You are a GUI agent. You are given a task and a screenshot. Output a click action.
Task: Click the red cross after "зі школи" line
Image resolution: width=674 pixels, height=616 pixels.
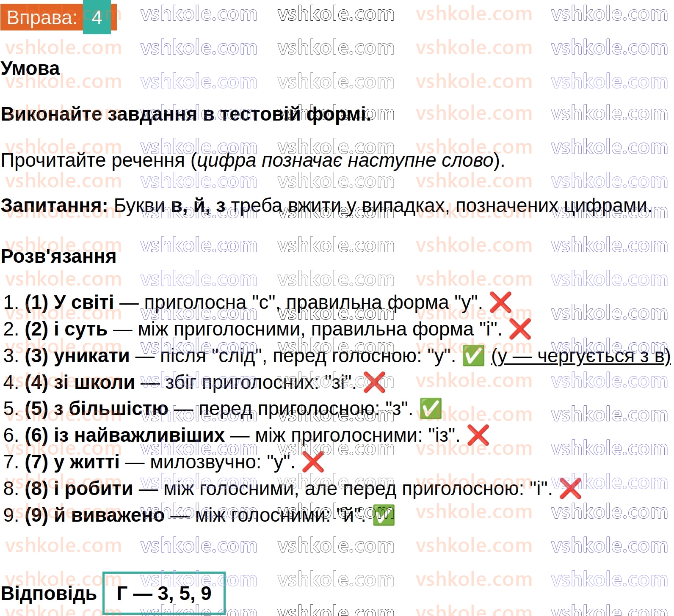374,382
